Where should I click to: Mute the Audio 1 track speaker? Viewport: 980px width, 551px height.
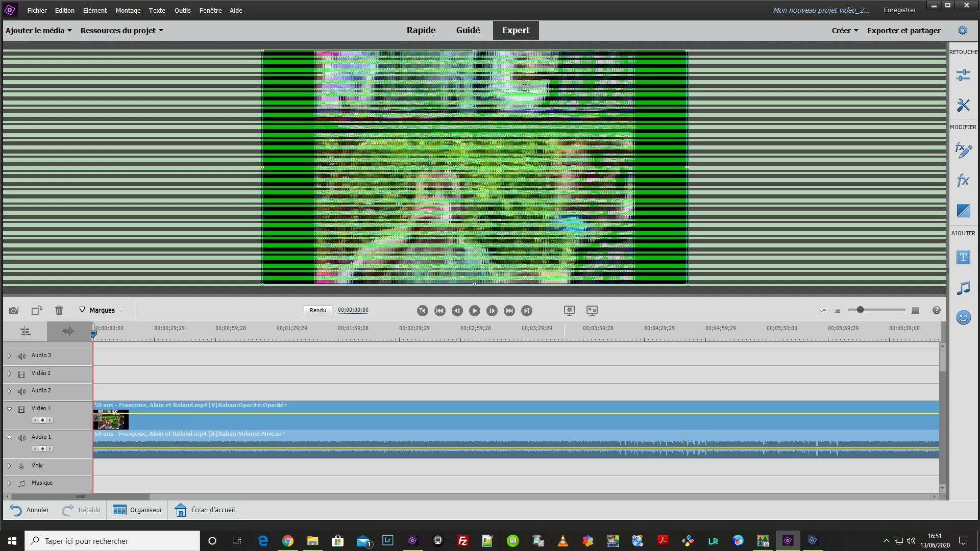pyautogui.click(x=21, y=438)
